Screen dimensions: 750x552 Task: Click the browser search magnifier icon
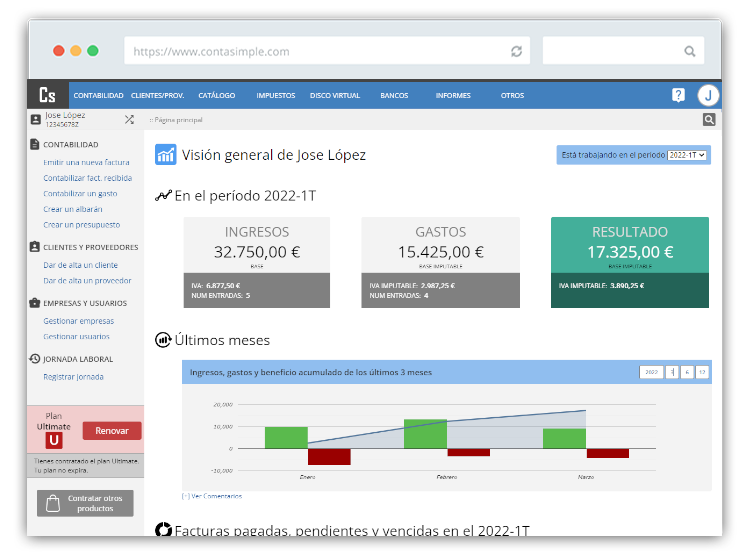pos(689,51)
